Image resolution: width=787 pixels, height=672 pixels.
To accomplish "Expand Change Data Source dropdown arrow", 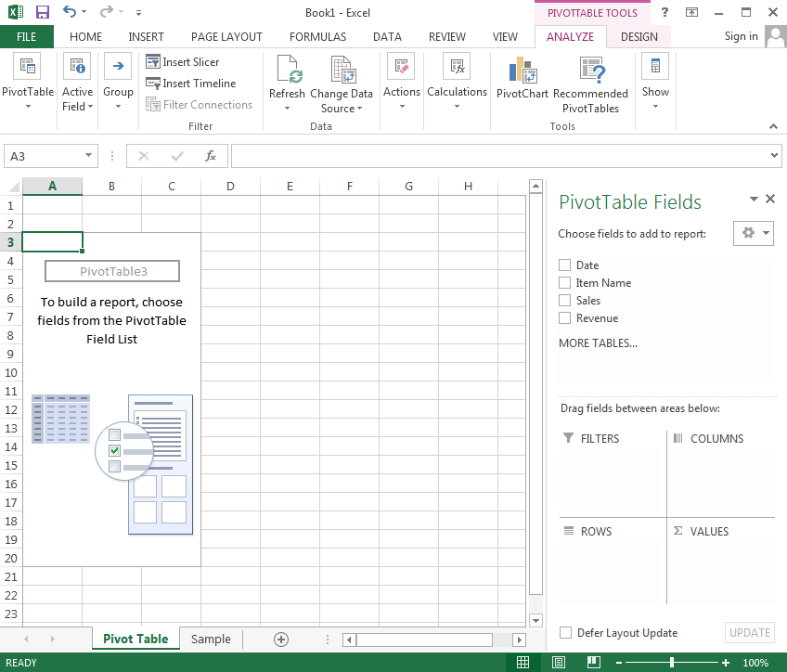I will (x=359, y=109).
